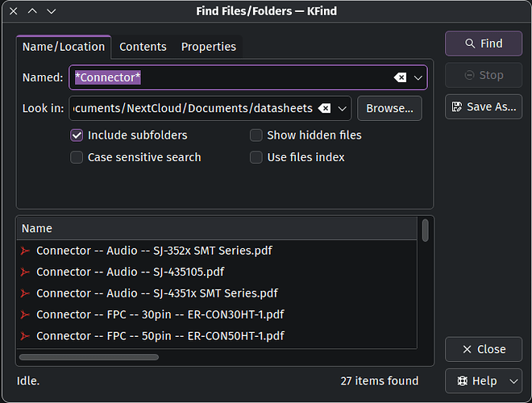Click the keep-above arrow in title bar
Image resolution: width=532 pixels, height=403 pixels.
32,11
